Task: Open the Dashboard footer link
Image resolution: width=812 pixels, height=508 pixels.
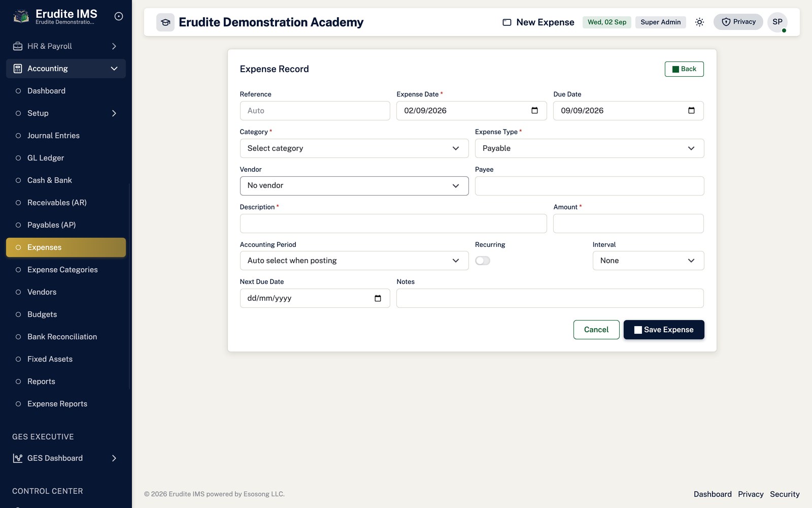Action: point(713,494)
